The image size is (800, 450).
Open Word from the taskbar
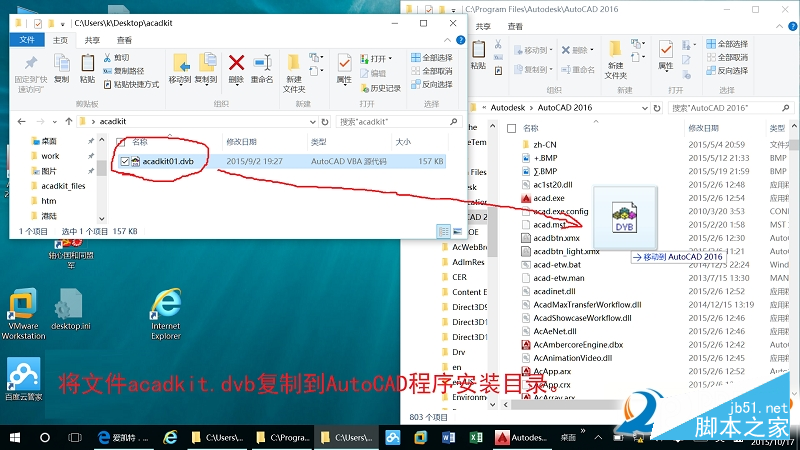(448, 437)
